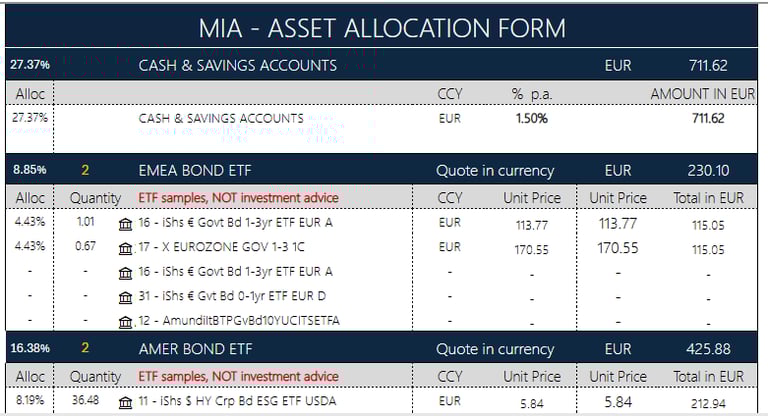The height and width of the screenshot is (416, 768).
Task: Select the 230.10 EMEA total value
Action: [x=708, y=171]
